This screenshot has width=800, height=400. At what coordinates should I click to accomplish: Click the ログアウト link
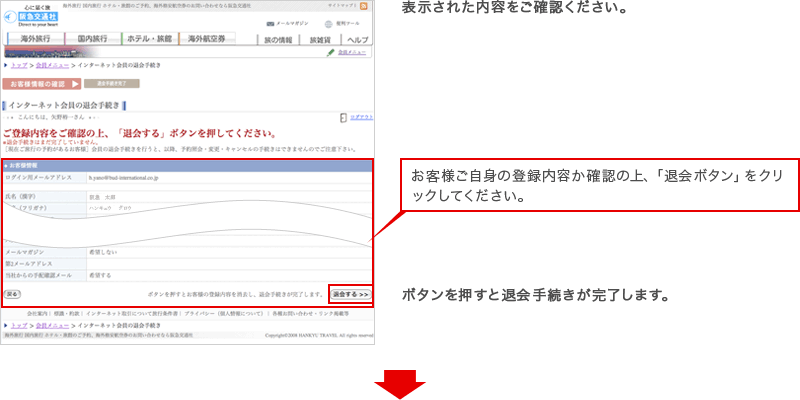[x=361, y=118]
